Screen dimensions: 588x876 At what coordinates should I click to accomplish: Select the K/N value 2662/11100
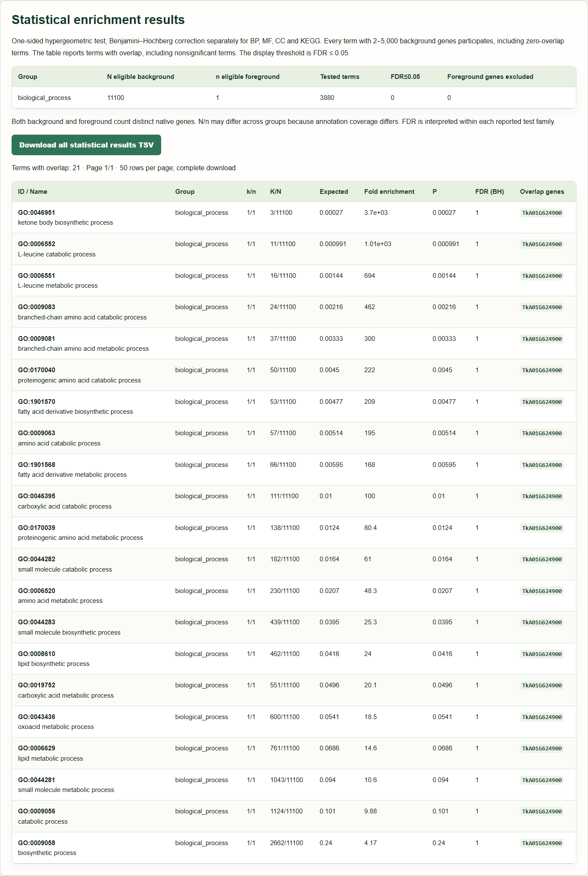click(286, 843)
